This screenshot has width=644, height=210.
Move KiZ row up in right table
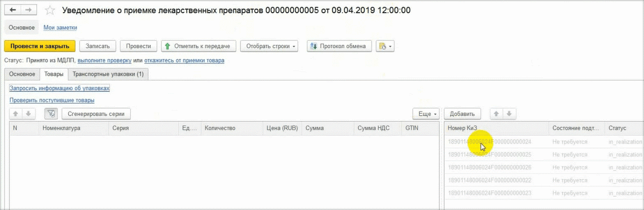tap(498, 114)
